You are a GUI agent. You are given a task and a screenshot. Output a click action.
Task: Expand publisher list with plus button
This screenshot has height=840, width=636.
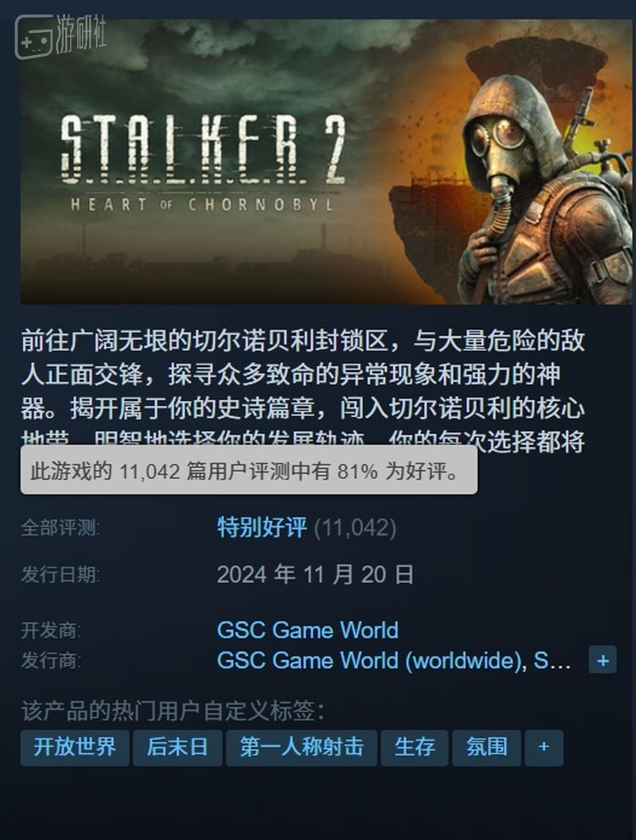pyautogui.click(x=602, y=660)
